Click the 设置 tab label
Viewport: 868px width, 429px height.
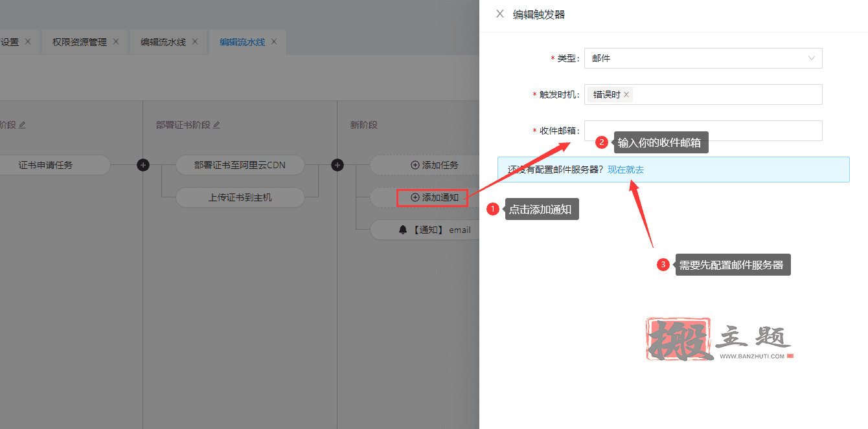point(10,42)
